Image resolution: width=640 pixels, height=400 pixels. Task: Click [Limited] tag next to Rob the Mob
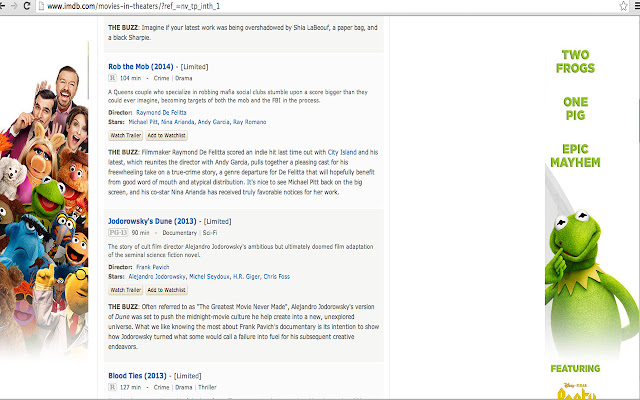(194, 67)
